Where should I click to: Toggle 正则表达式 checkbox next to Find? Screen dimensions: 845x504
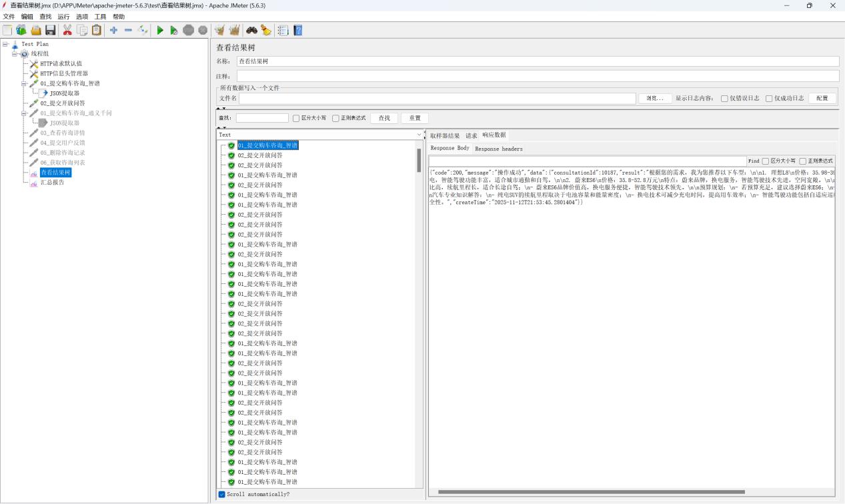803,161
